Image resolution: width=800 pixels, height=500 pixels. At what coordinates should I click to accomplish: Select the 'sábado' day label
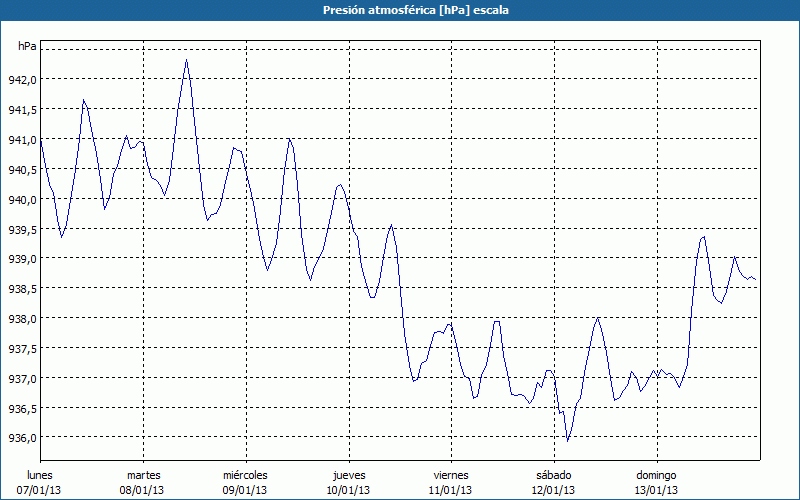pos(553,474)
